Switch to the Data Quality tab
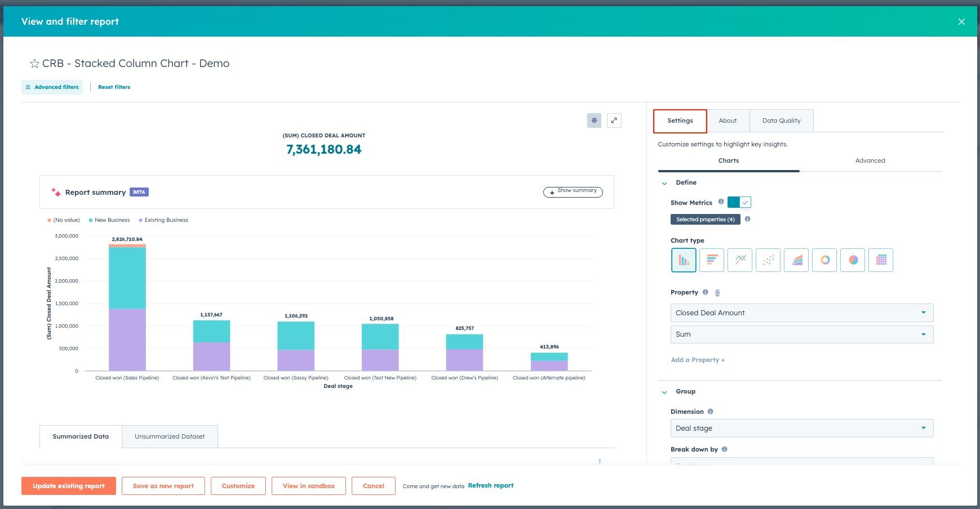The image size is (980, 509). pos(781,120)
